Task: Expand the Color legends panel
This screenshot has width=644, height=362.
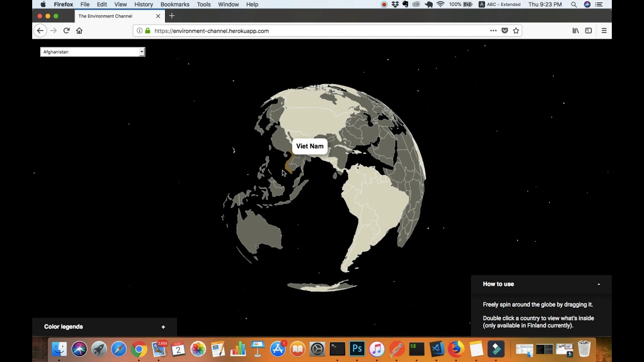Action: 163,327
